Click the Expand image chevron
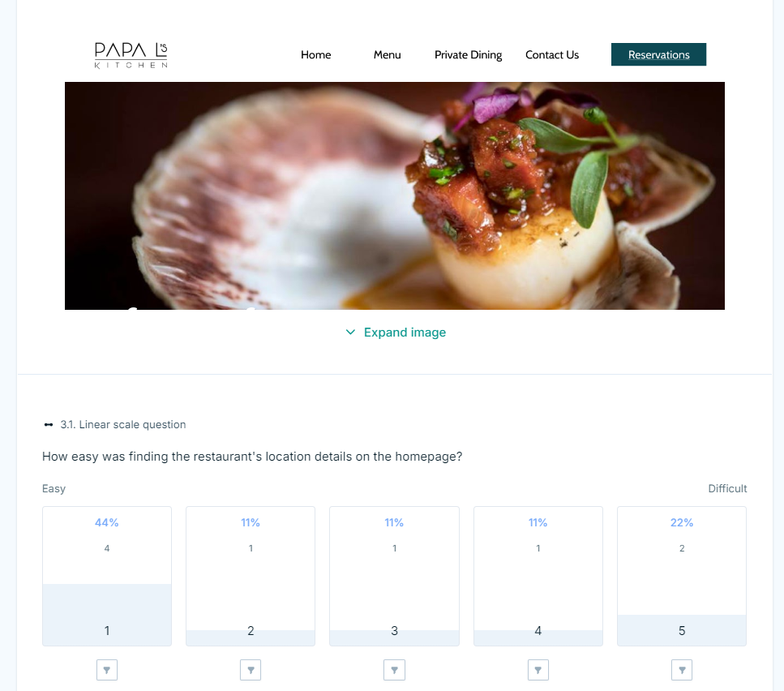 tap(350, 332)
